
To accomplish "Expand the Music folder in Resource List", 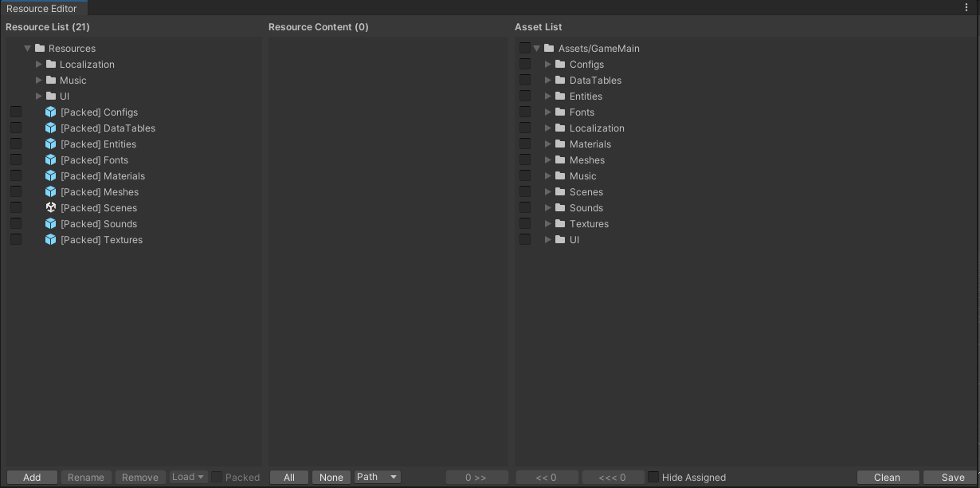I will pyautogui.click(x=39, y=80).
